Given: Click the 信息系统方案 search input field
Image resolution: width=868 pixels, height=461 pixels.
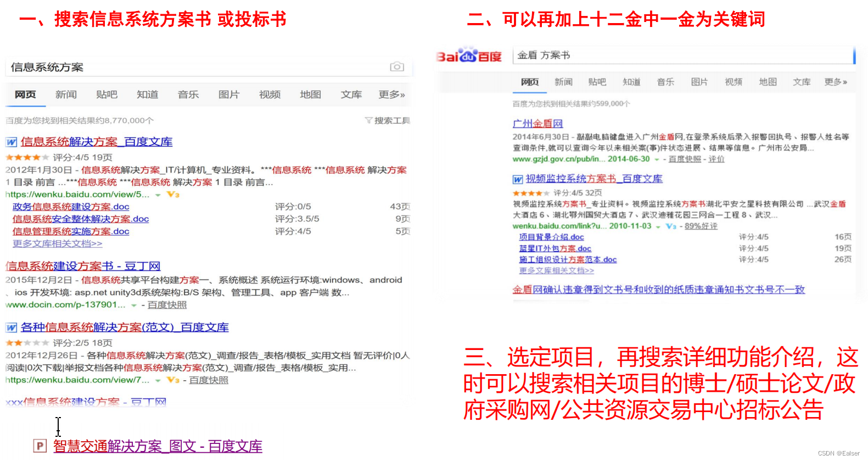Looking at the screenshot, I should (209, 67).
